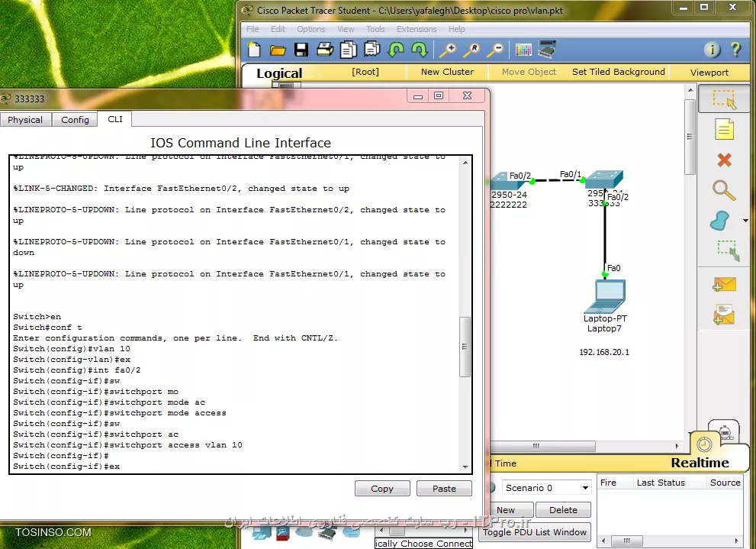This screenshot has width=756, height=549.
Task: Zoom out with the minus magnifier icon
Action: [x=495, y=50]
